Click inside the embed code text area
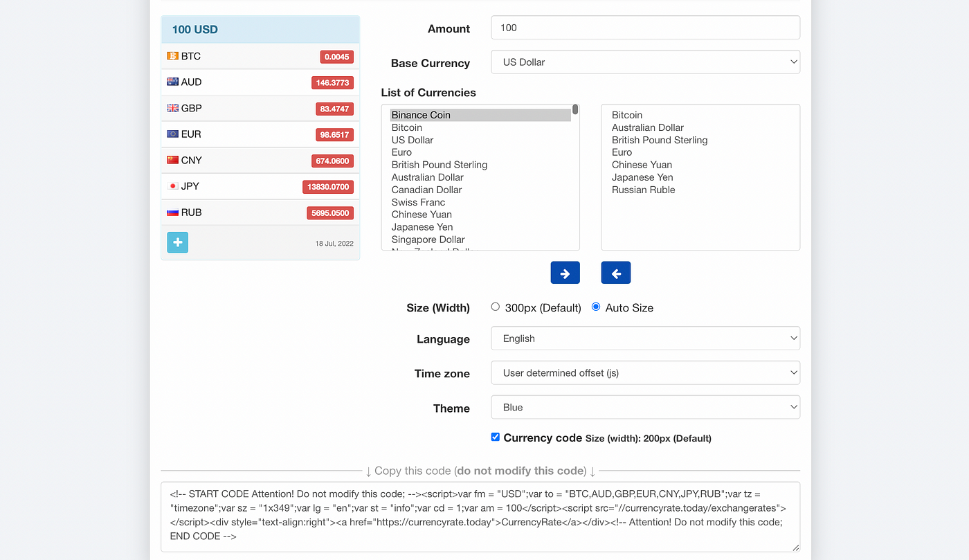969x560 pixels. point(480,516)
